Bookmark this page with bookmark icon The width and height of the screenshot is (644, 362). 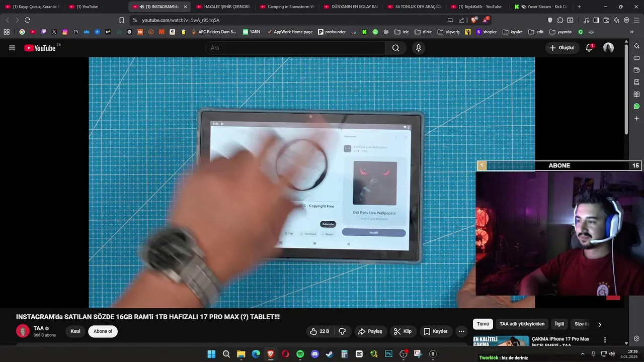(x=121, y=20)
